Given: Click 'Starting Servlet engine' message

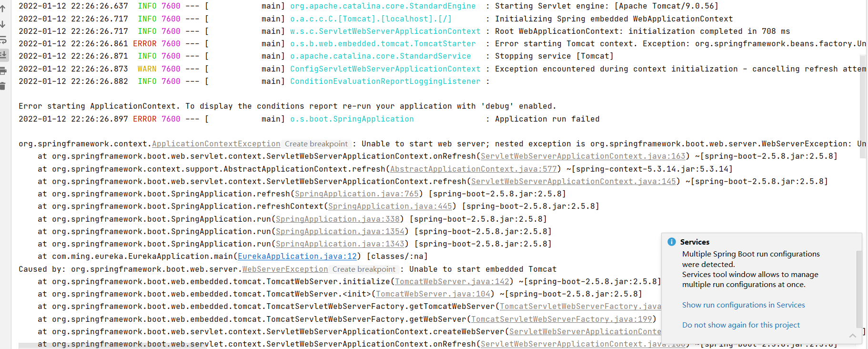Looking at the screenshot, I should (606, 6).
